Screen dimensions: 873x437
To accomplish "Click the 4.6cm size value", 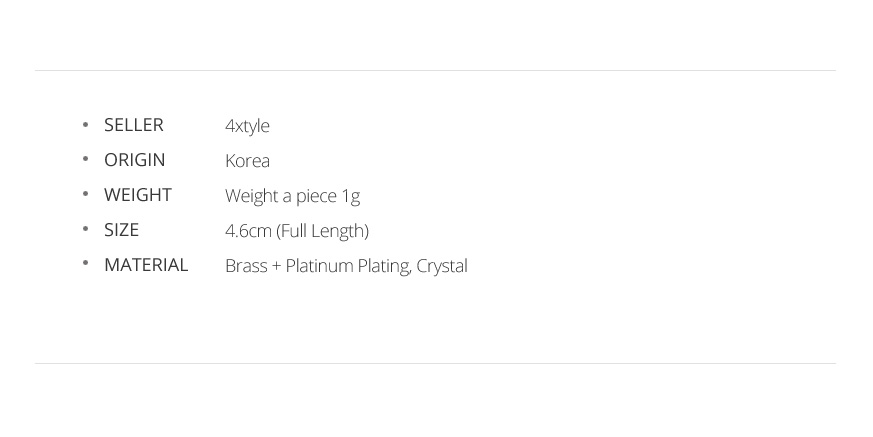I will [x=248, y=231].
